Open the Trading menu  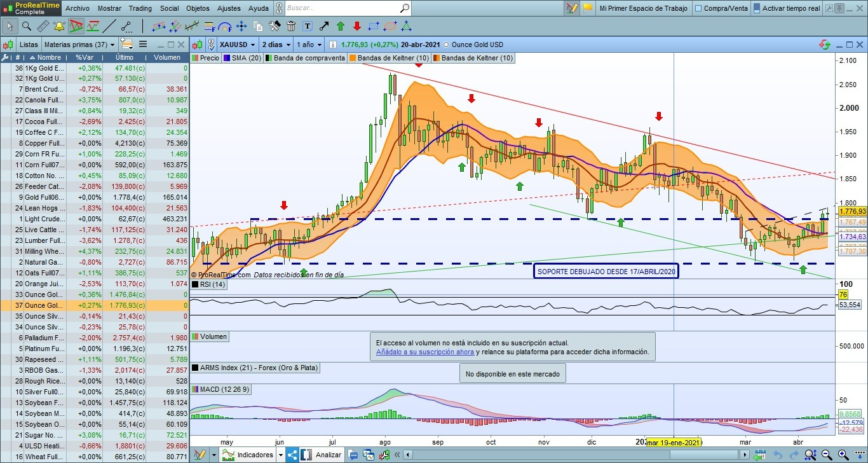[140, 9]
